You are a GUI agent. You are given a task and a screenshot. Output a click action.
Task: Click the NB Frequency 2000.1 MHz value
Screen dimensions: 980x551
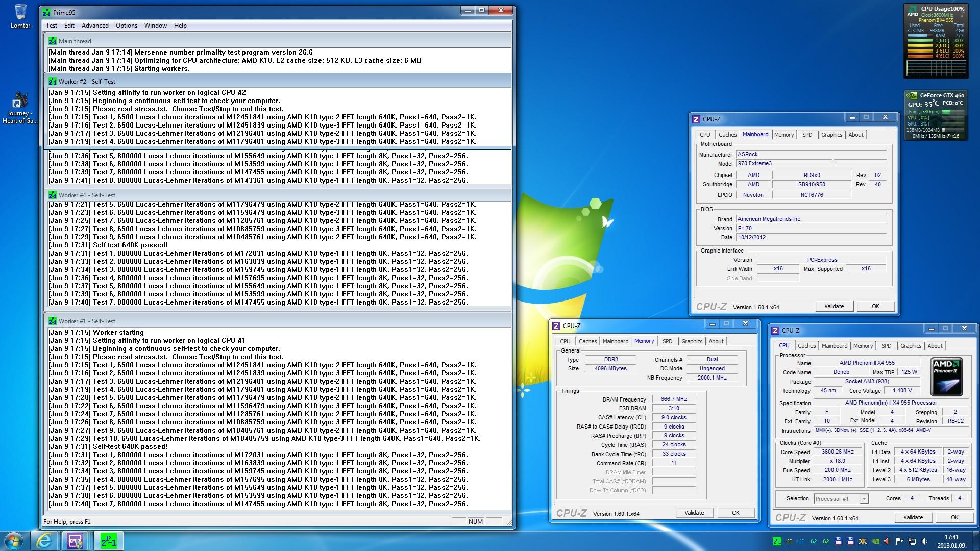tap(713, 378)
